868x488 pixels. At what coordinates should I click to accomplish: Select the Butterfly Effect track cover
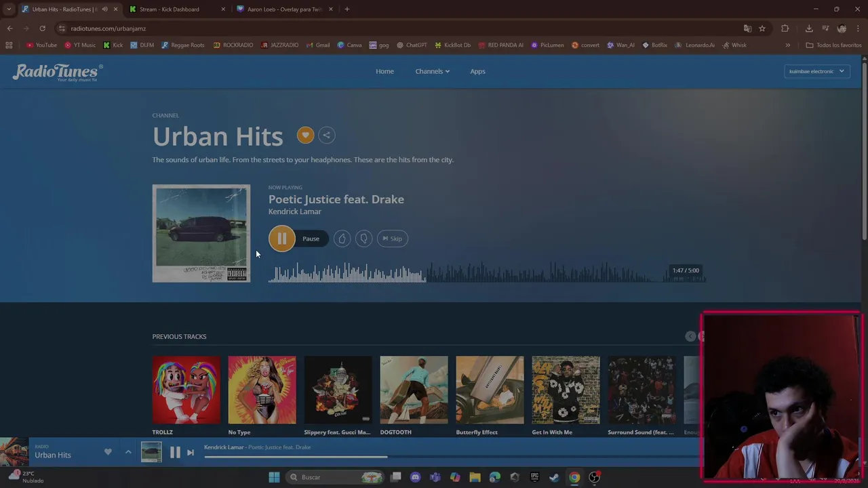490,390
